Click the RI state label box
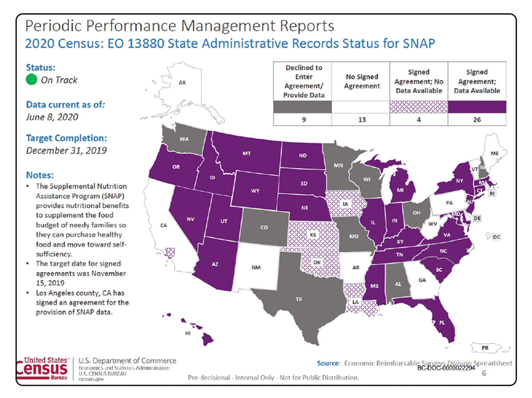 [492, 193]
